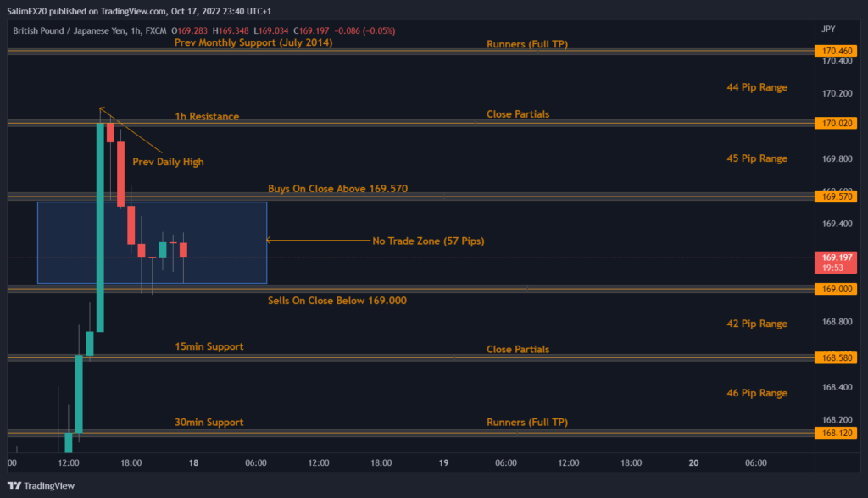Select the 168.120 price axis label

pos(837,434)
